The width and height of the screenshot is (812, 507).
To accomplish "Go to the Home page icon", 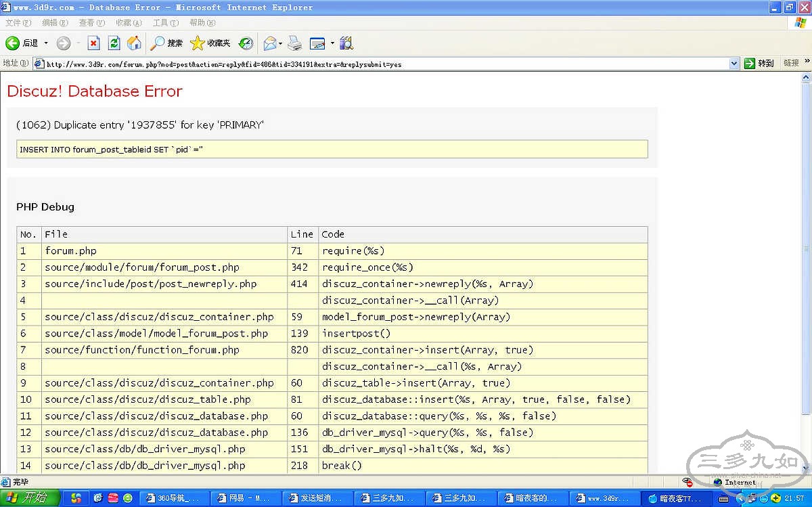I will click(135, 43).
